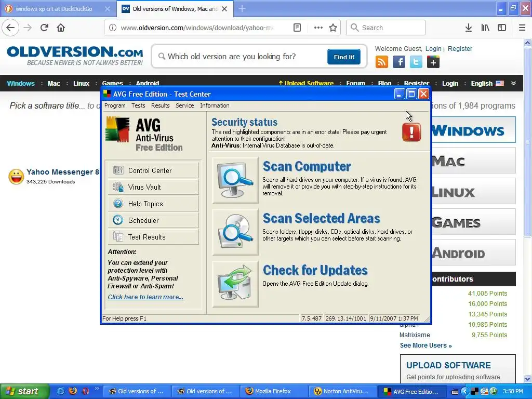The image size is (532, 399).
Task: Click Firefox quick launch icon in taskbar
Action: 73,391
